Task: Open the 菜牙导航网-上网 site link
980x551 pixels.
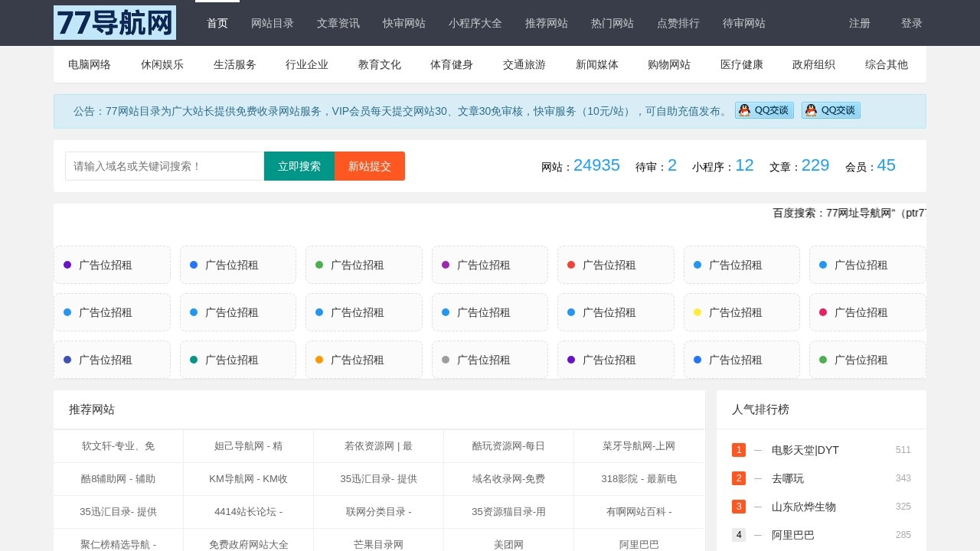Action: [x=639, y=446]
